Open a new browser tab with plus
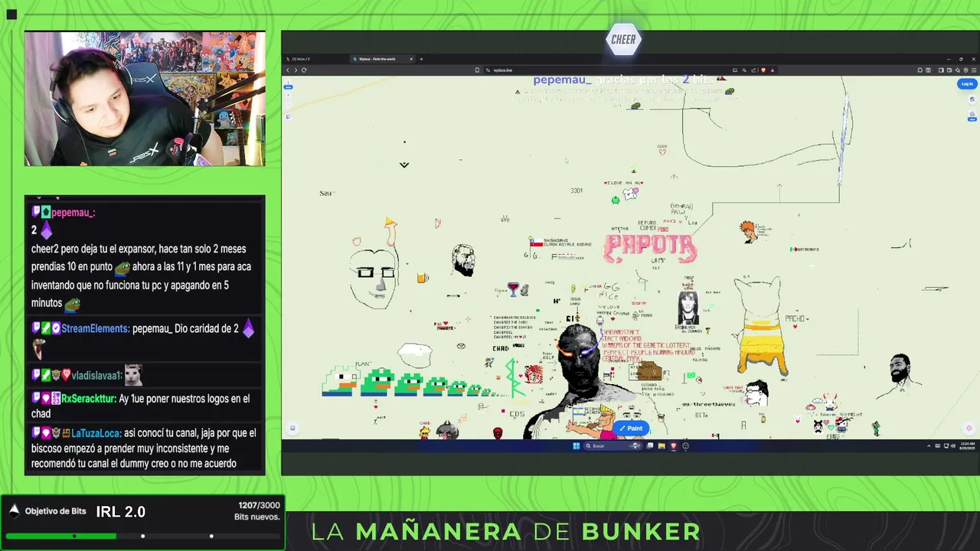The width and height of the screenshot is (980, 551). (421, 59)
